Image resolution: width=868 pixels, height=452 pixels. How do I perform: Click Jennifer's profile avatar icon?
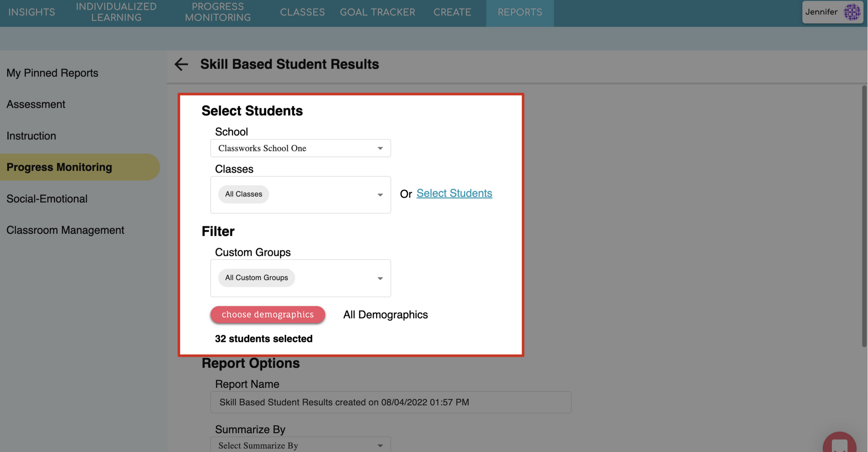click(x=852, y=12)
